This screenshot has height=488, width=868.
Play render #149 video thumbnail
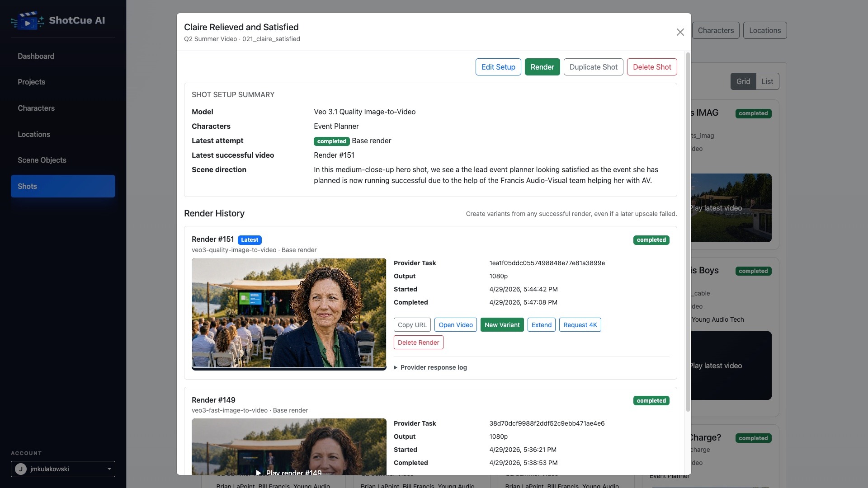[x=289, y=446]
